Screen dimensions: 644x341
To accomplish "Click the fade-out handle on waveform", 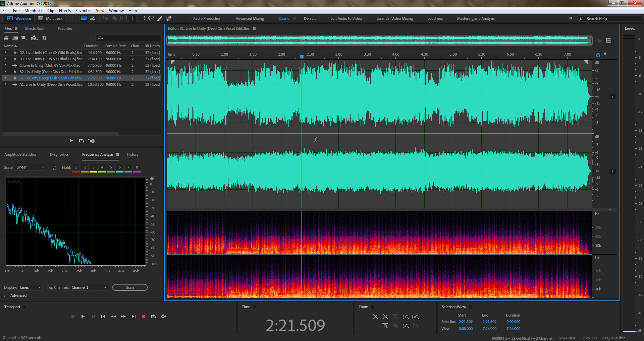I will pyautogui.click(x=586, y=62).
